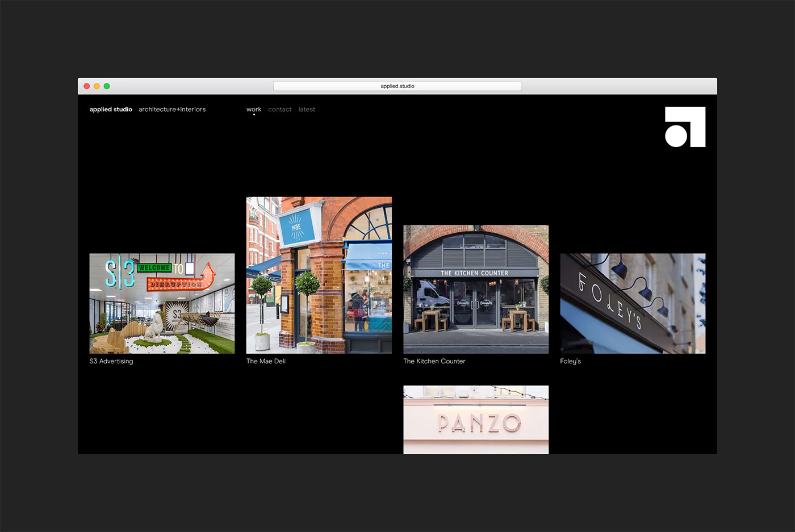The image size is (795, 532).
Task: View The Kitchen Counter project photo
Action: 476,289
